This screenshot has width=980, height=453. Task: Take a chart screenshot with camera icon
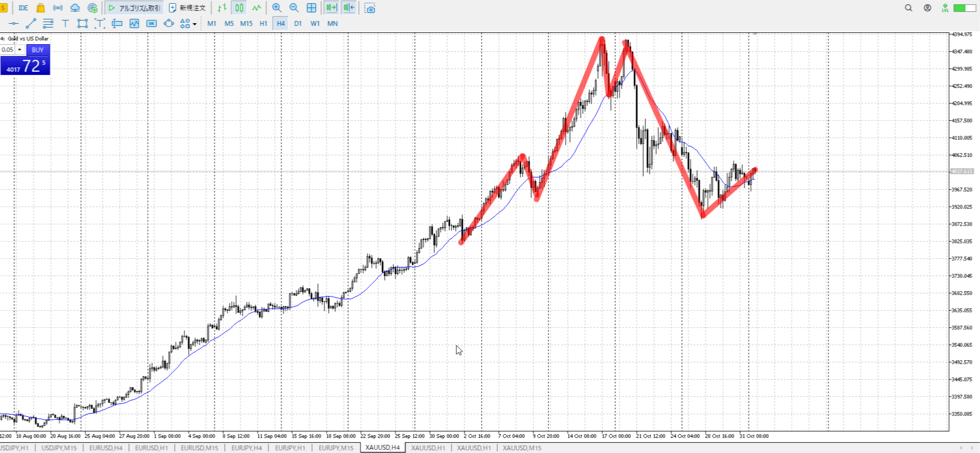[370, 8]
